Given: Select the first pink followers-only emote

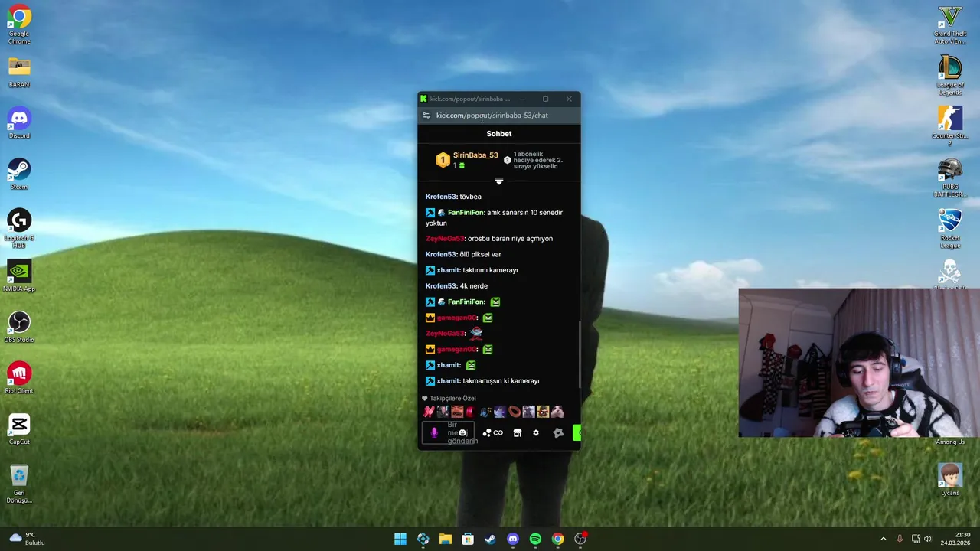Looking at the screenshot, I should [429, 412].
